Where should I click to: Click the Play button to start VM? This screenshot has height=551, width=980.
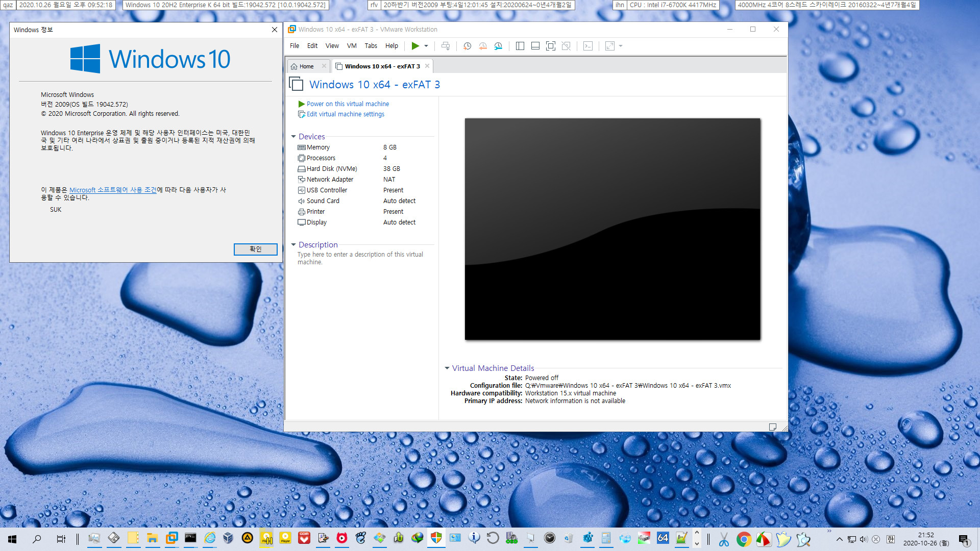pyautogui.click(x=414, y=46)
